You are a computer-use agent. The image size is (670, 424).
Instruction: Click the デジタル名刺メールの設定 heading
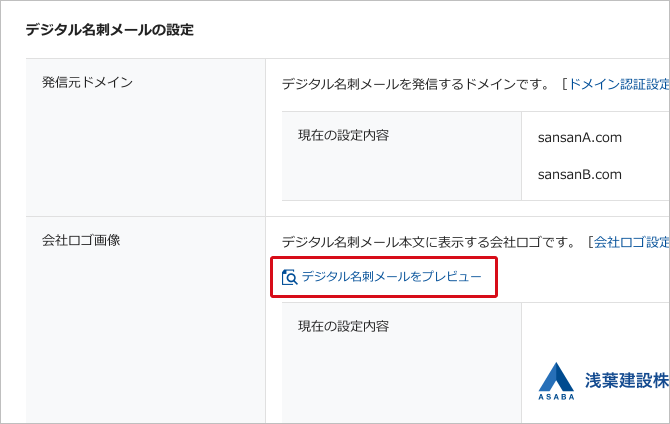point(109,29)
